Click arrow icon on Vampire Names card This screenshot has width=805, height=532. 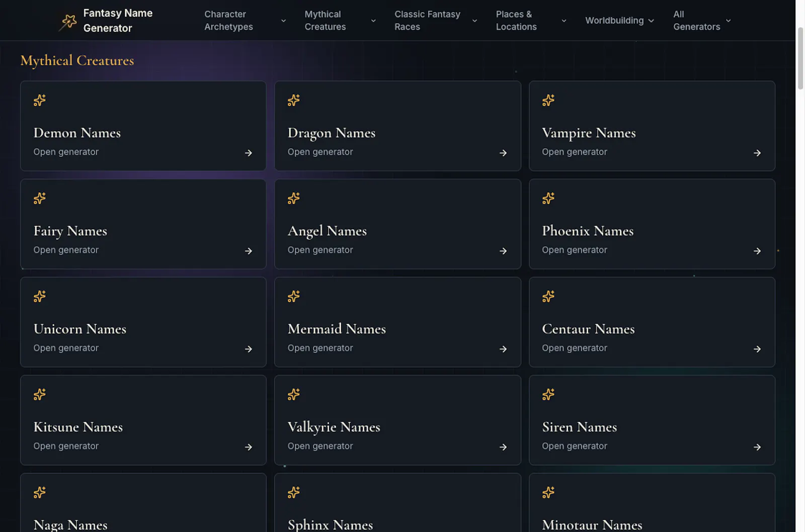click(757, 153)
